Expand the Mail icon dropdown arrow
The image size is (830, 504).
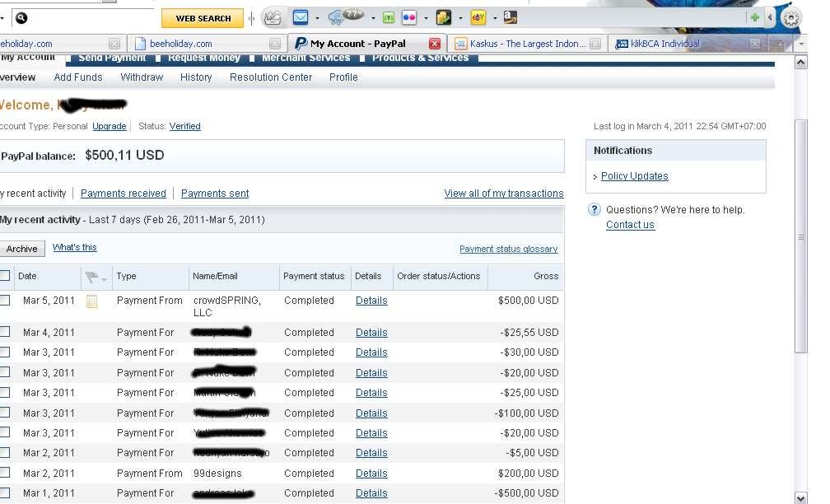pyautogui.click(x=317, y=18)
